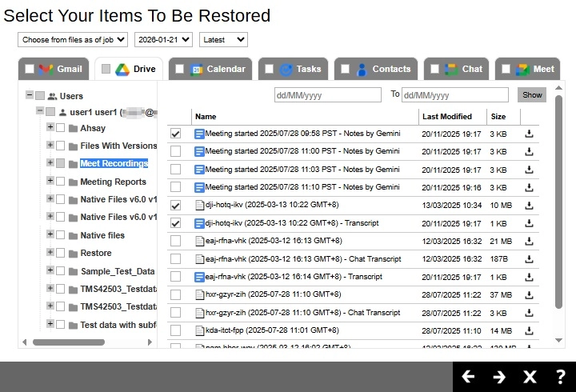Click download icon for eaj-rfna-vhk Chat Transcript

[529, 259]
